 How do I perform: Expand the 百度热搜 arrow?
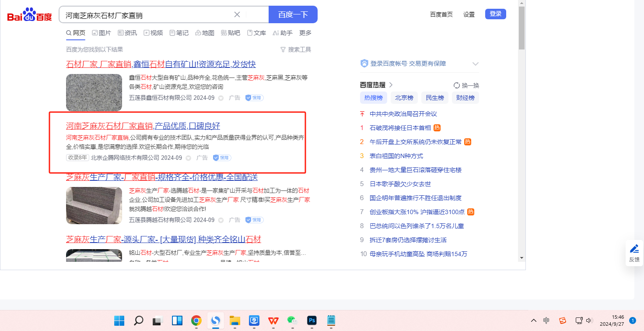click(391, 85)
